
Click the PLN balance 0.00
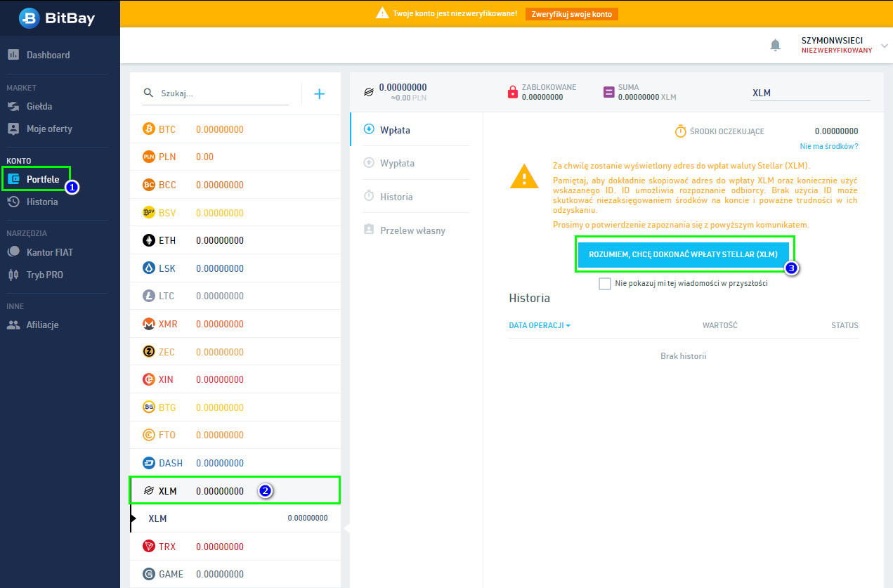(x=204, y=157)
